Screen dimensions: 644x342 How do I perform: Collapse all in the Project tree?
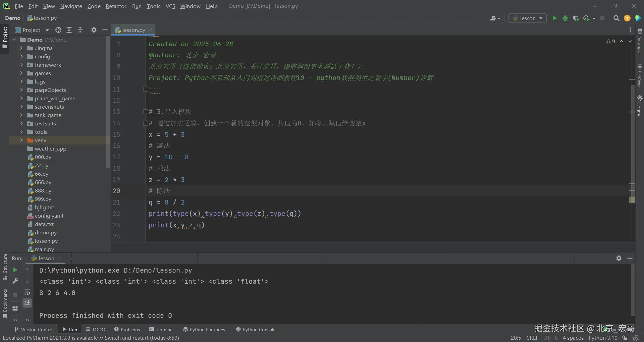(x=80, y=30)
